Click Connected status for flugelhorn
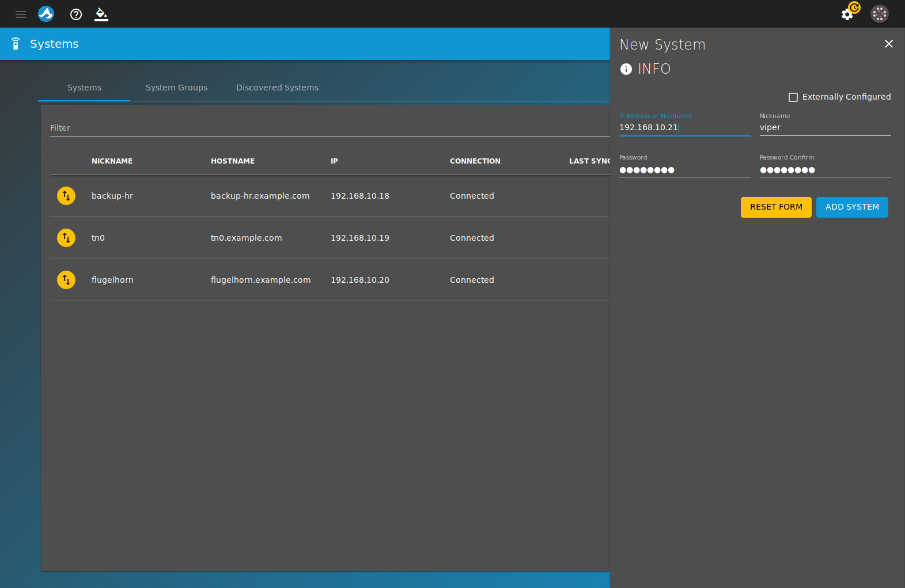Screen dimensions: 905x588 click(472, 280)
